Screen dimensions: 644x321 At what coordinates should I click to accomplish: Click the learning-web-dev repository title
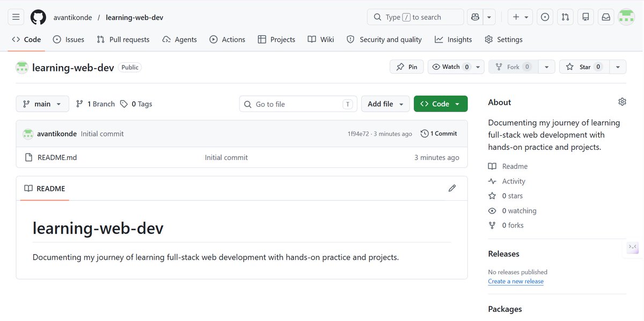click(x=73, y=68)
